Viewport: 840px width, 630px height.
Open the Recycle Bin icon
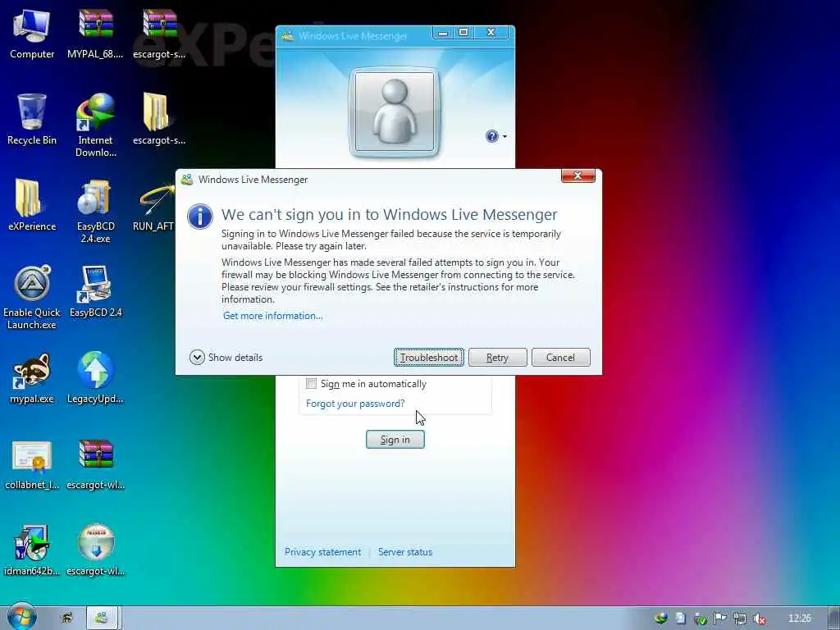pos(32,120)
